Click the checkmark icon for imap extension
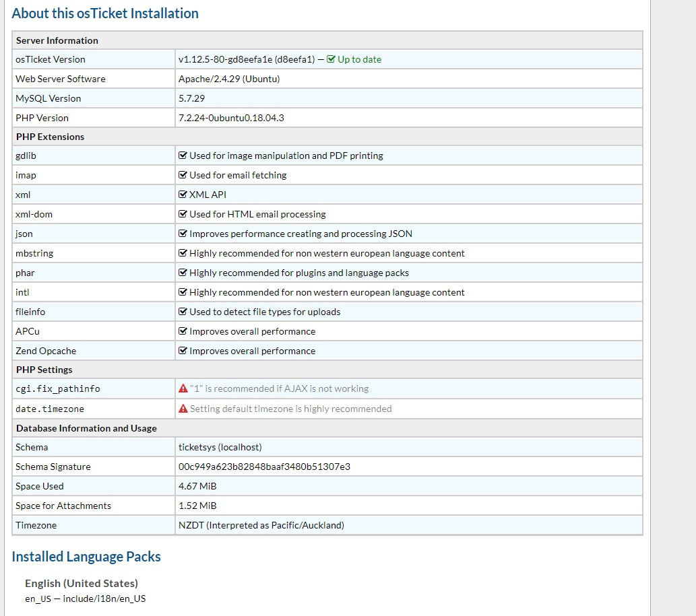The width and height of the screenshot is (696, 616). pos(183,175)
